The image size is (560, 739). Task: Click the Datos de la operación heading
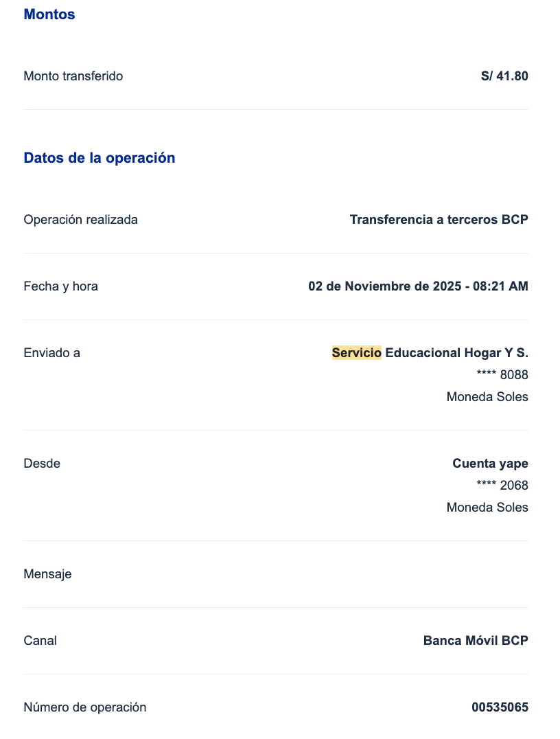coord(100,158)
